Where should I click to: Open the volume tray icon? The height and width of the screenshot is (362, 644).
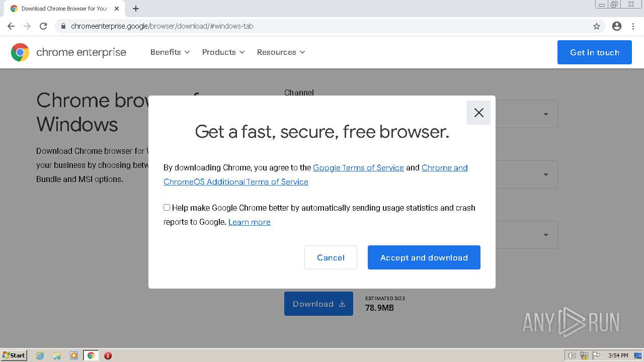(572, 355)
